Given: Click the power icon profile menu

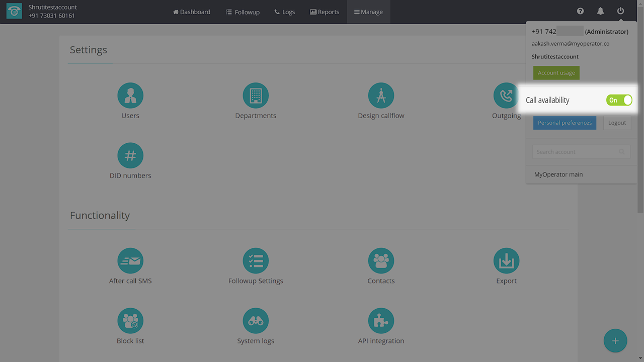Looking at the screenshot, I should tap(620, 11).
